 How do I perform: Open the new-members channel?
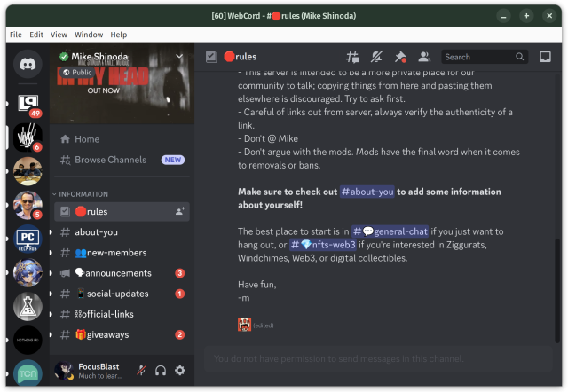point(122,253)
